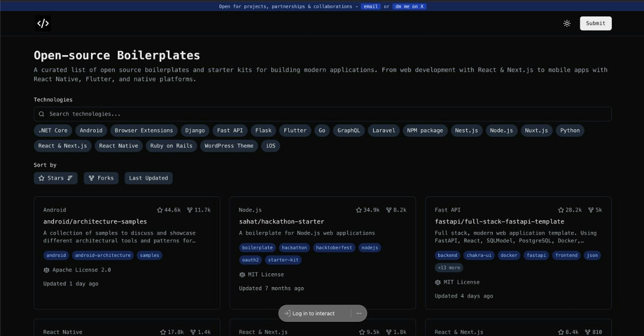This screenshot has width=644, height=336.
Task: Sort by Last Updated
Action: 148,178
